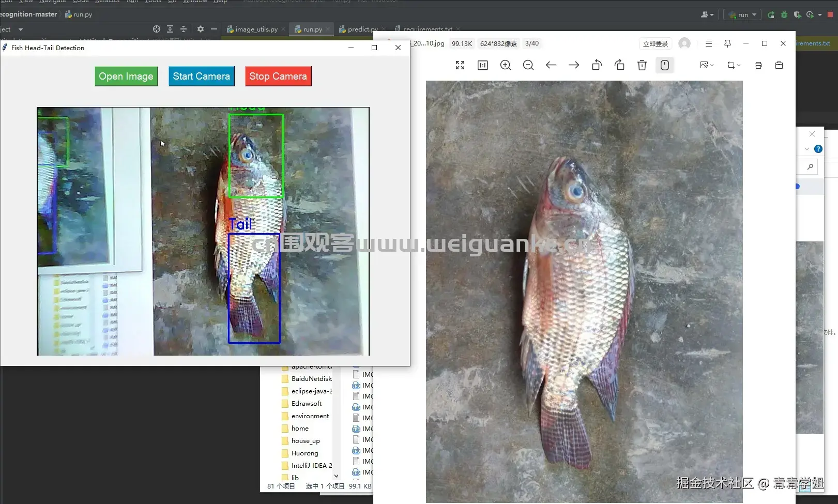This screenshot has height=504, width=838.
Task: Click the 3/40 image counter
Action: point(532,43)
